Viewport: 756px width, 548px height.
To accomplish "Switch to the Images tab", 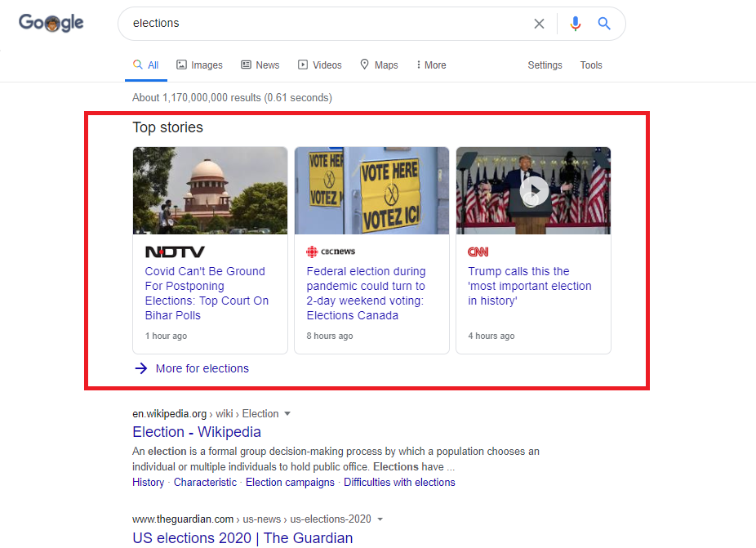I will click(x=199, y=65).
